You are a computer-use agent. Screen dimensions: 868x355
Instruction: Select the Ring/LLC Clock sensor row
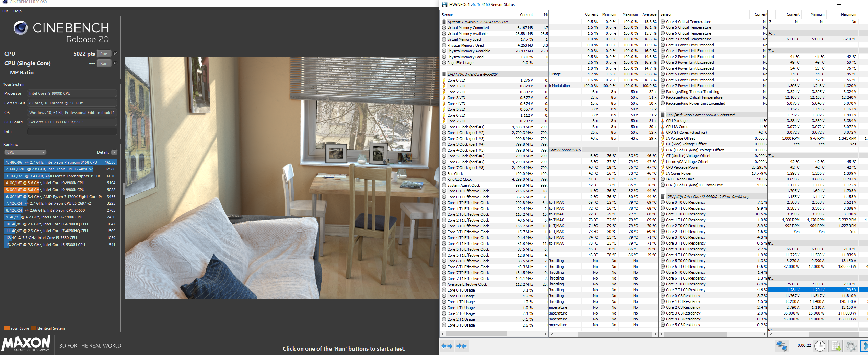tap(494, 179)
